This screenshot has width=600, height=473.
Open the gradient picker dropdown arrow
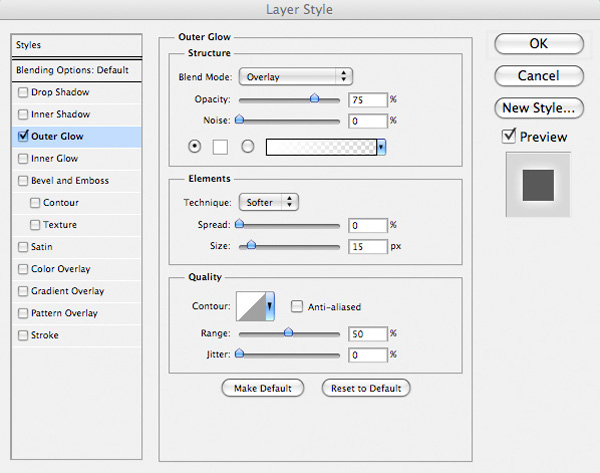click(x=381, y=147)
